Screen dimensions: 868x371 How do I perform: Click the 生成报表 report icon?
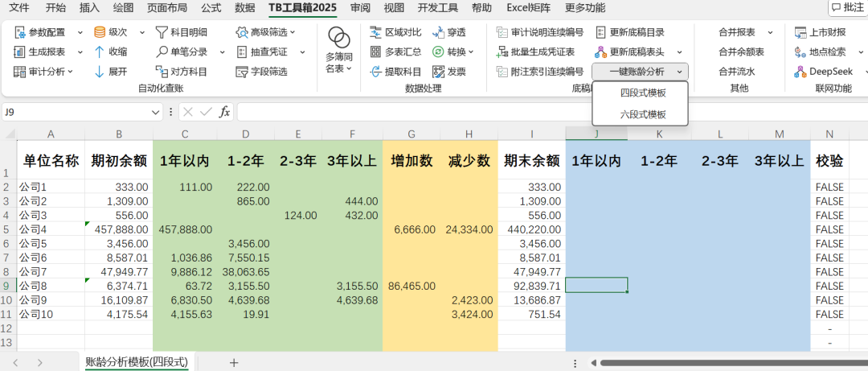[19, 52]
